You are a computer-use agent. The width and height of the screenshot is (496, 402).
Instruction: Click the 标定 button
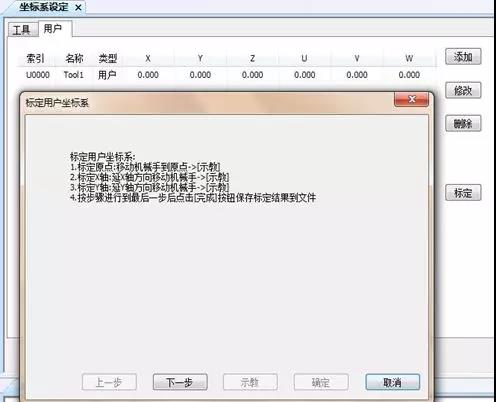point(463,192)
